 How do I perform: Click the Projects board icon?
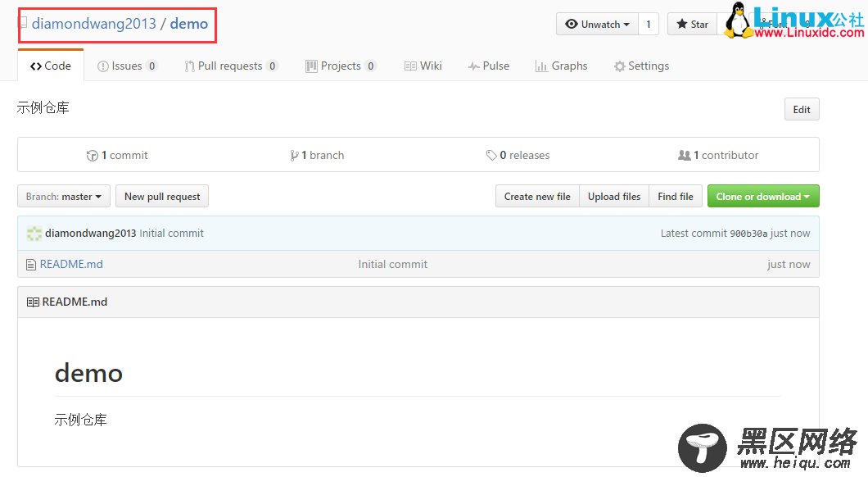(x=311, y=66)
